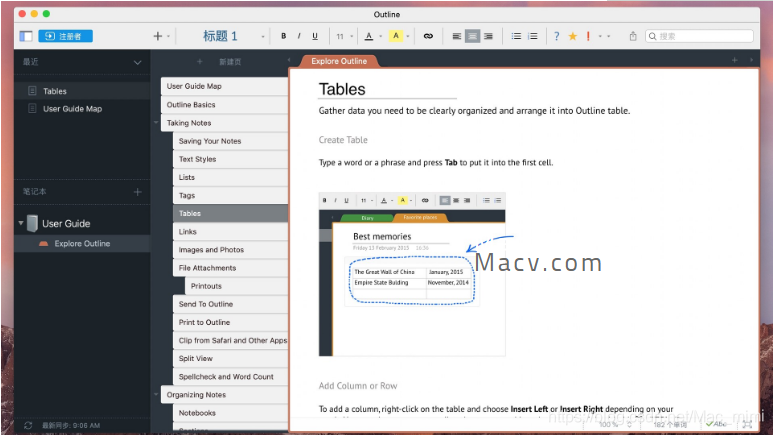Viewport: 774px width, 435px height.
Task: Enter full screen with expand icon
Action: [x=747, y=424]
